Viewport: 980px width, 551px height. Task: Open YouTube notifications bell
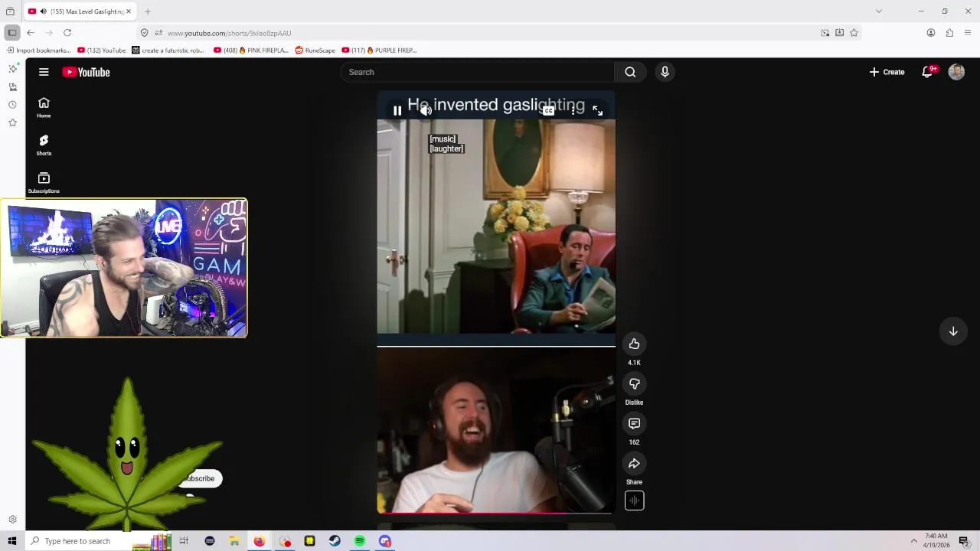click(x=927, y=72)
